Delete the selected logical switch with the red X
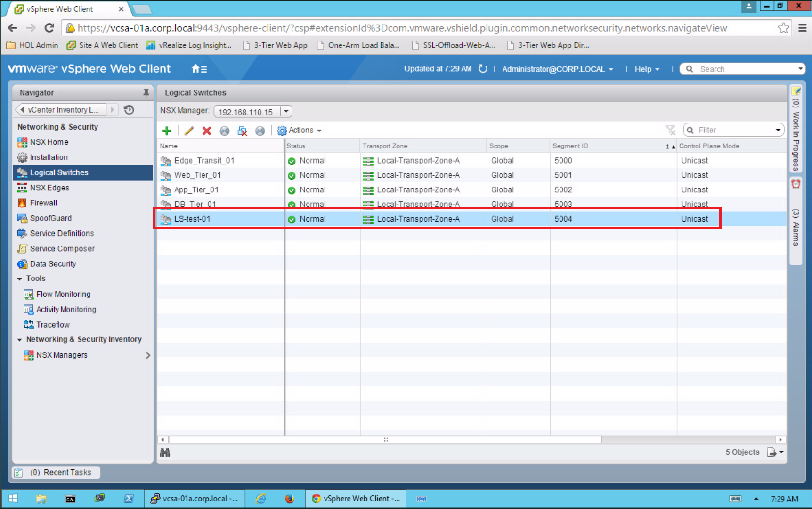This screenshot has width=812, height=509. [x=206, y=131]
